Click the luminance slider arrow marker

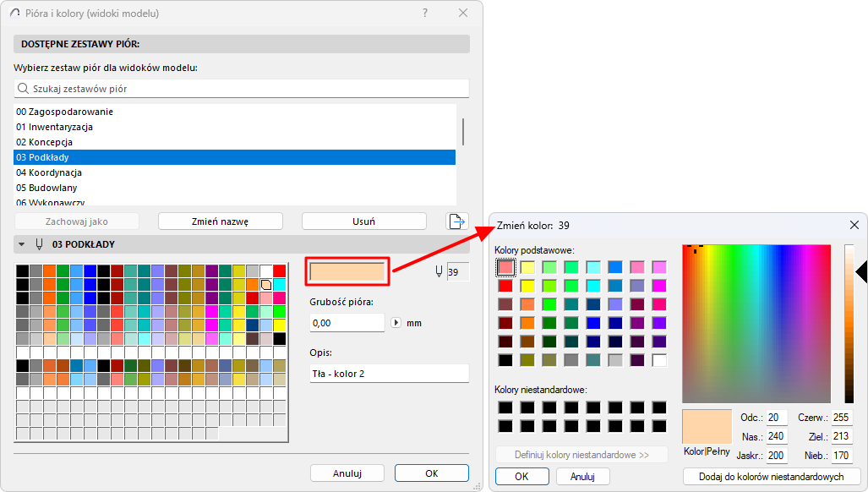click(863, 271)
